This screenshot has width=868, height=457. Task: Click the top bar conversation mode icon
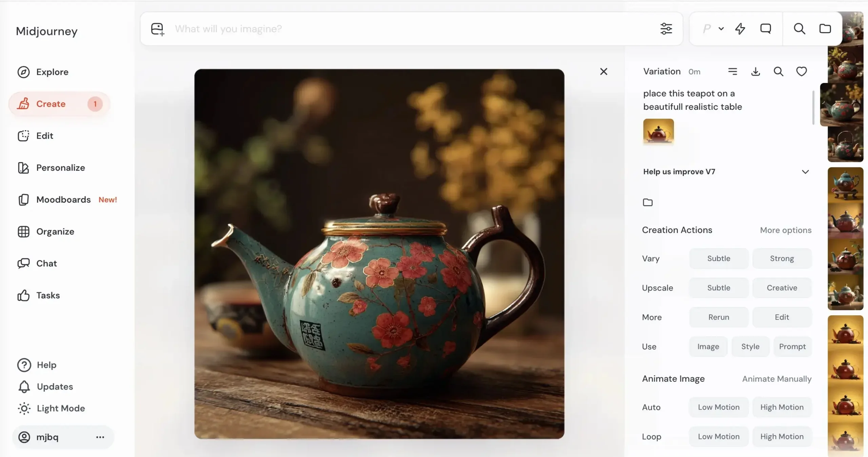click(766, 29)
